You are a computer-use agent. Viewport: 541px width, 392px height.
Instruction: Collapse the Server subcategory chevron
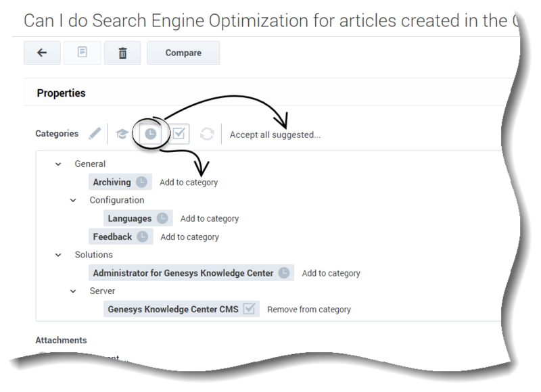click(73, 291)
